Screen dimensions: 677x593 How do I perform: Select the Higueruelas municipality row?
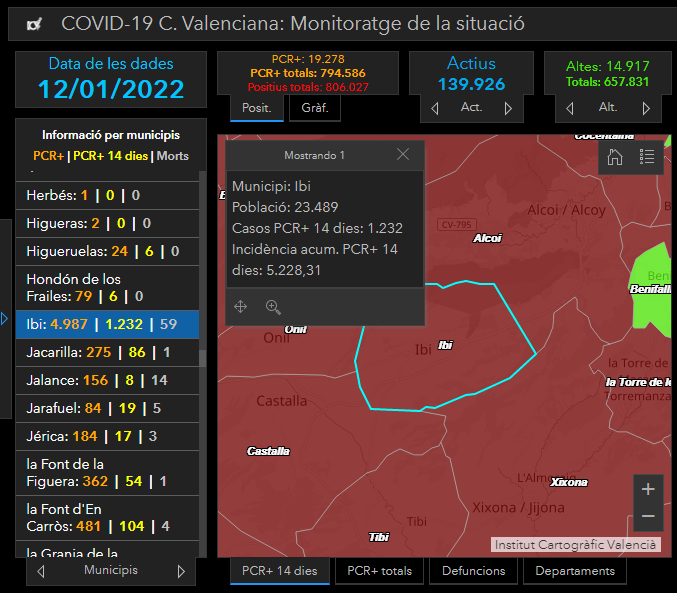tap(107, 251)
